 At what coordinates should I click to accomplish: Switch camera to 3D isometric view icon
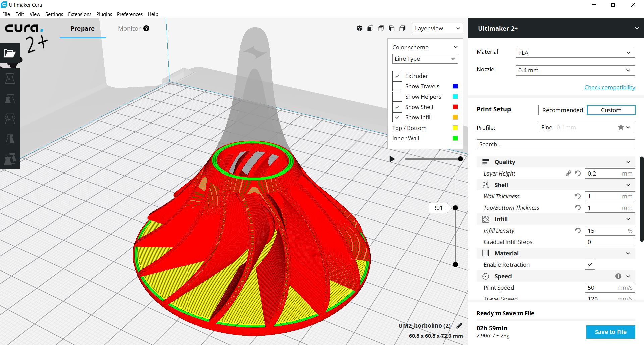pos(360,28)
